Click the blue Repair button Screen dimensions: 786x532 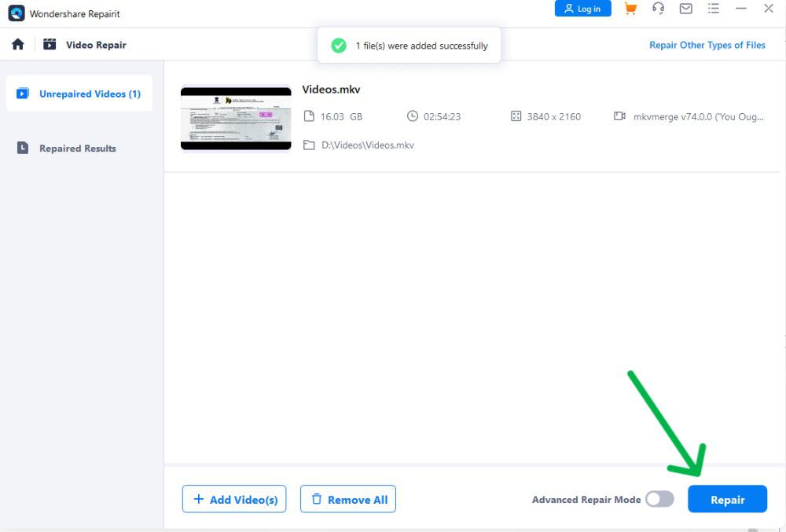727,499
